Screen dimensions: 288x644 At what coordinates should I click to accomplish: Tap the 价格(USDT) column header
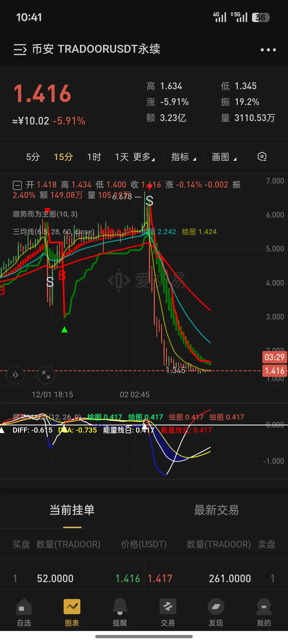point(144,544)
